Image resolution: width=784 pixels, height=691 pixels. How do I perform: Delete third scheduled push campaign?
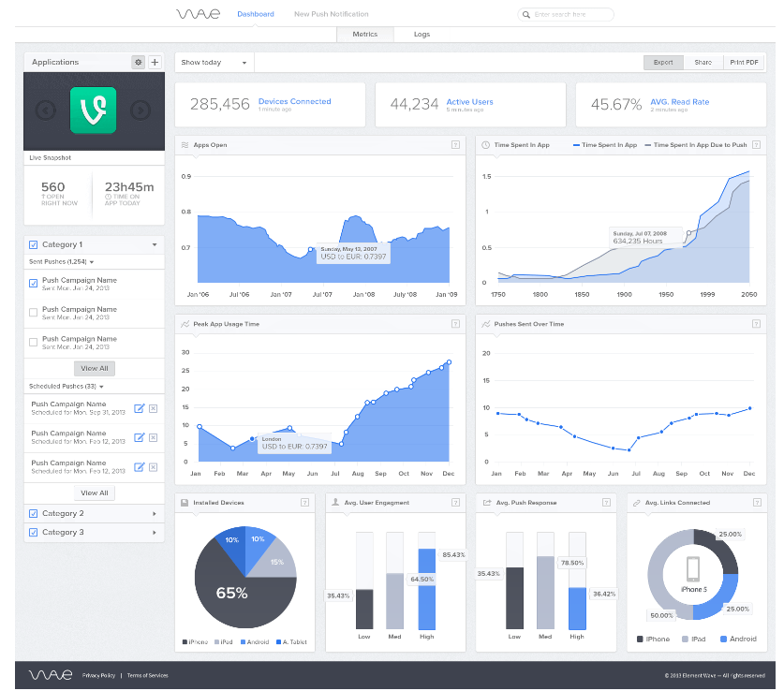[154, 467]
